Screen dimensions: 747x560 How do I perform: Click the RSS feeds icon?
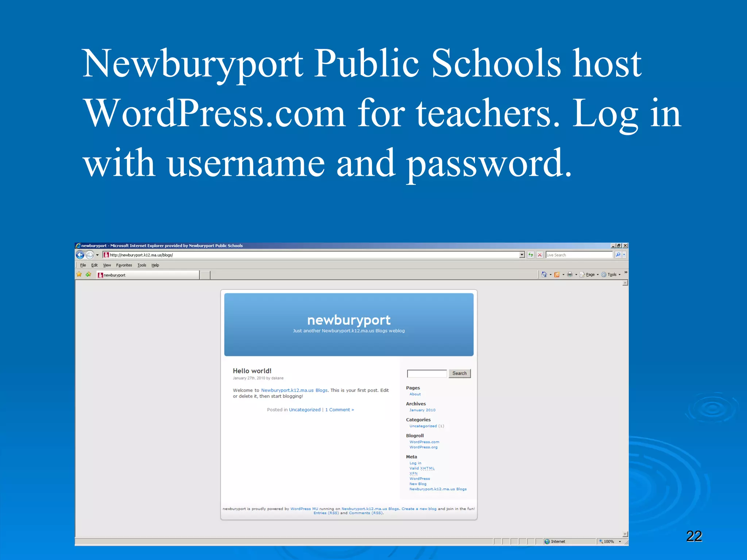(x=557, y=275)
